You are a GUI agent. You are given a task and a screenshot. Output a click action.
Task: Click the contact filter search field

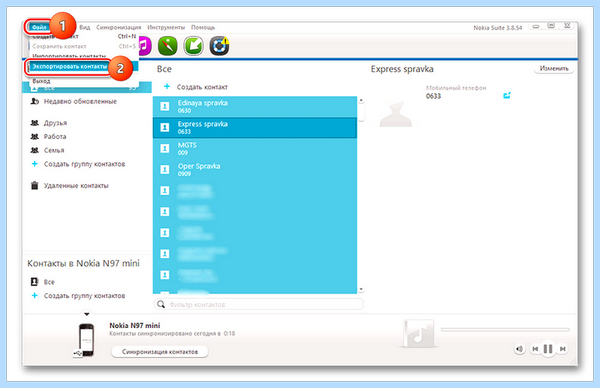[x=259, y=304]
